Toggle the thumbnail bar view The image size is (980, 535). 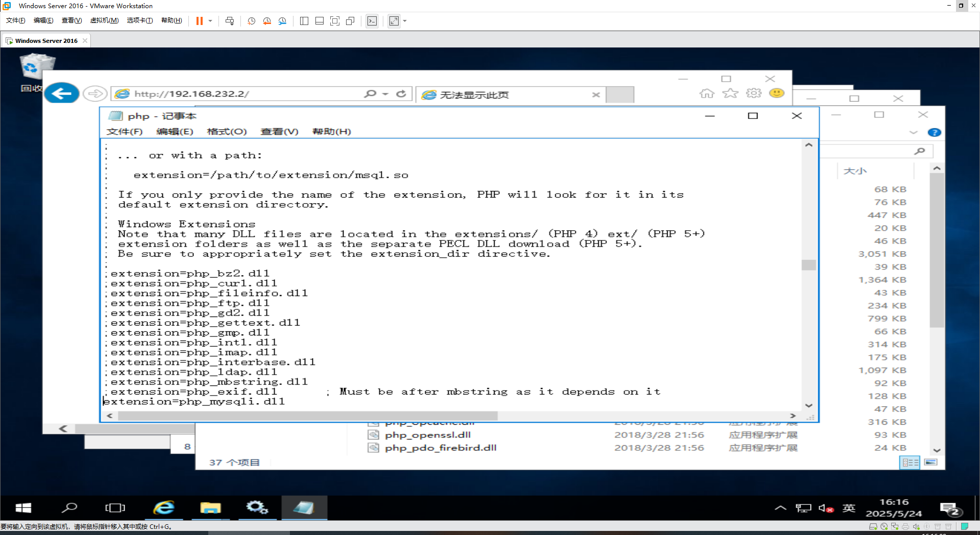320,21
